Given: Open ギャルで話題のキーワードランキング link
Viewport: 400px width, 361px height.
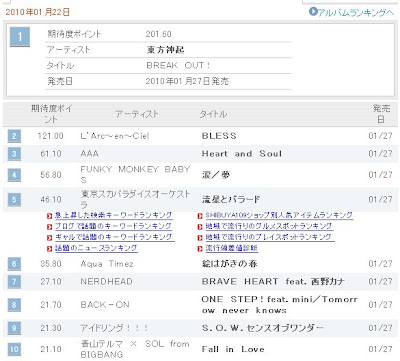Looking at the screenshot, I should pyautogui.click(x=114, y=237).
